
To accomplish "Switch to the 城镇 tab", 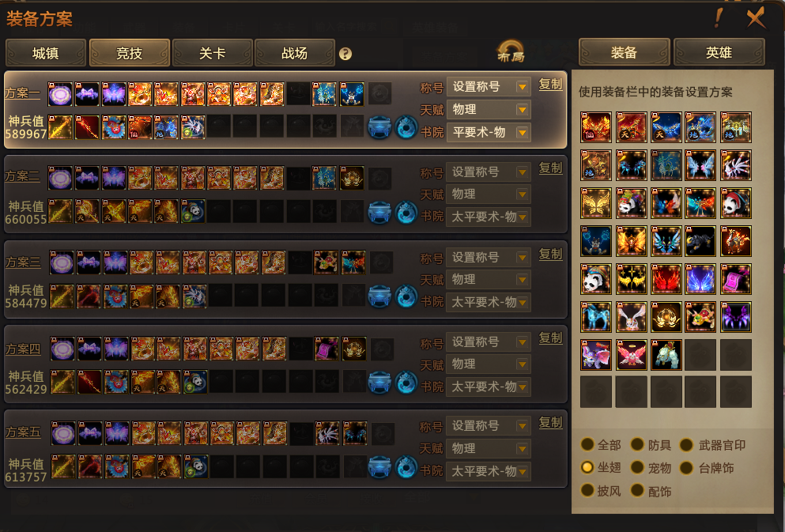I will [x=46, y=53].
